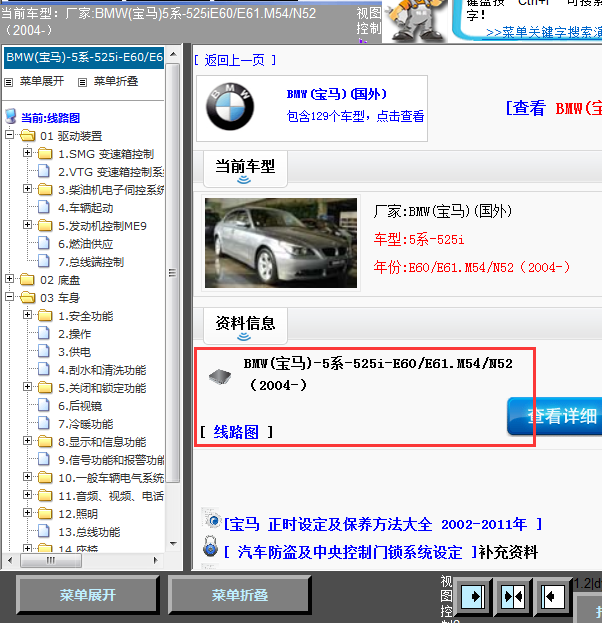The width and height of the screenshot is (602, 624).
Task: Click folder icon of 02 底盘
Action: (27, 280)
